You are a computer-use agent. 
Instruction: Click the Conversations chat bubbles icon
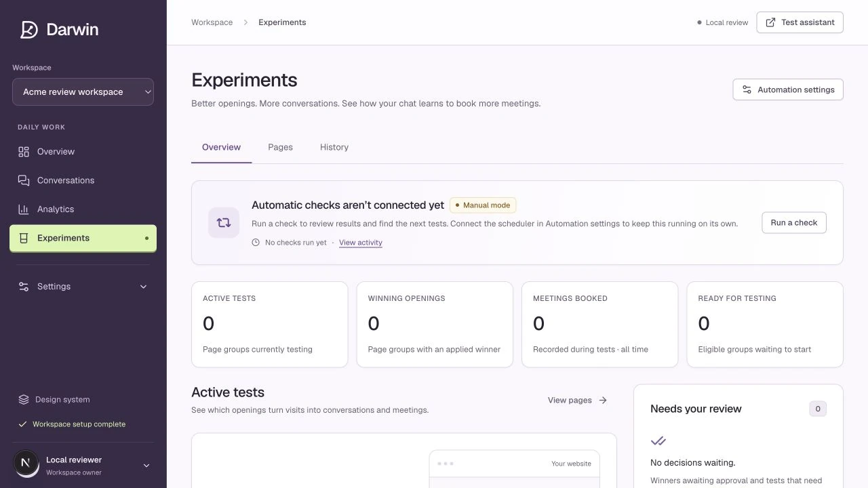24,180
